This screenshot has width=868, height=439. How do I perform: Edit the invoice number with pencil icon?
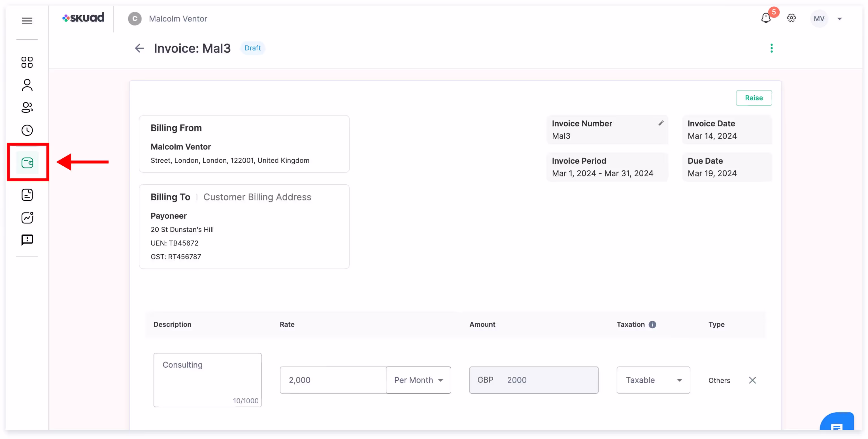[661, 123]
